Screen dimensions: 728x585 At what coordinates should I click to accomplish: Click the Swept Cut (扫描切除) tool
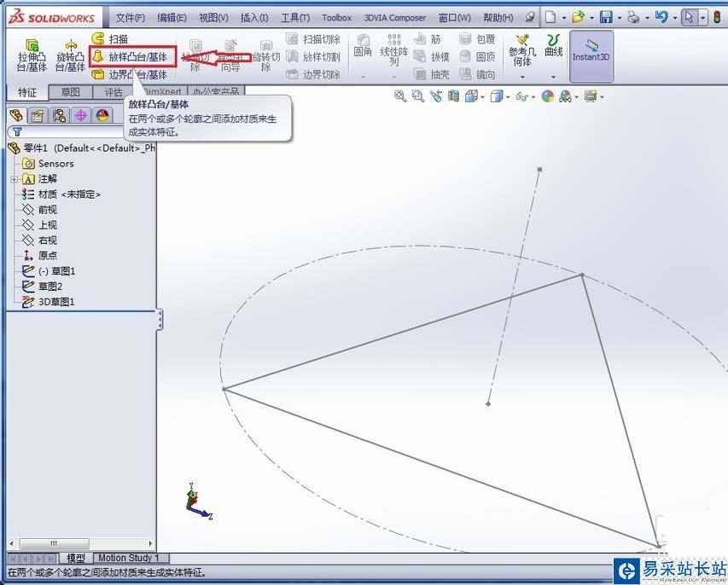(313, 39)
